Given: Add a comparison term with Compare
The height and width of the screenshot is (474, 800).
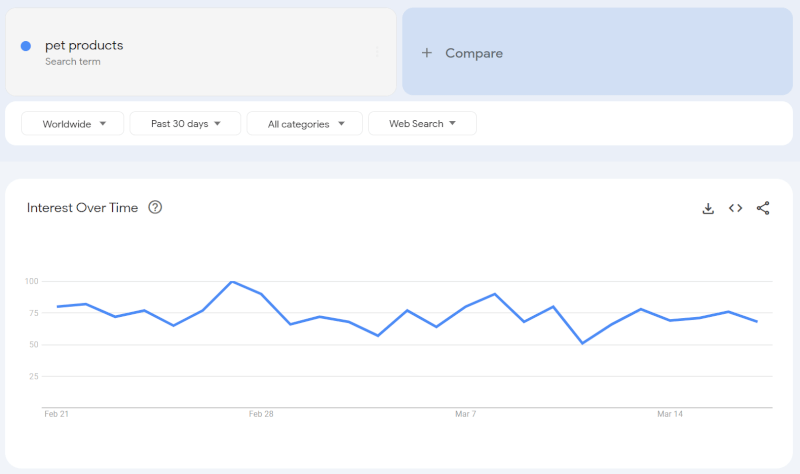Looking at the screenshot, I should pos(597,52).
